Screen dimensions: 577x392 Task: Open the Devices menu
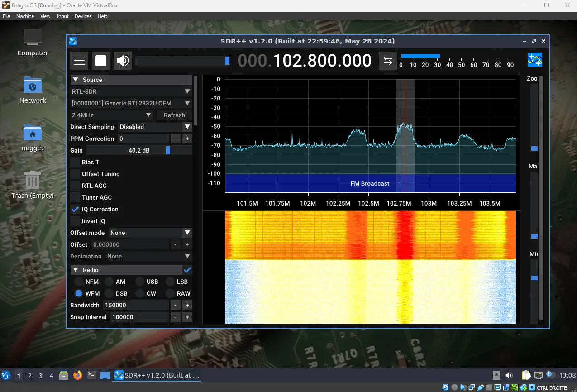pyautogui.click(x=83, y=16)
